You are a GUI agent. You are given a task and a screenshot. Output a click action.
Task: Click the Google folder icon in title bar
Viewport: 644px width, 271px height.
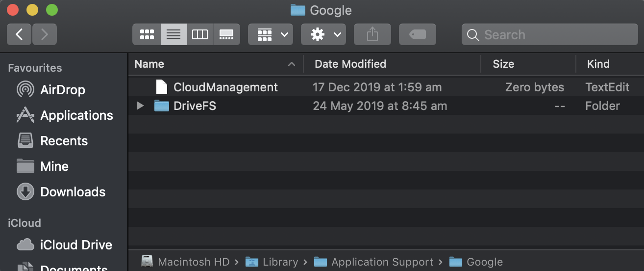[x=298, y=10]
